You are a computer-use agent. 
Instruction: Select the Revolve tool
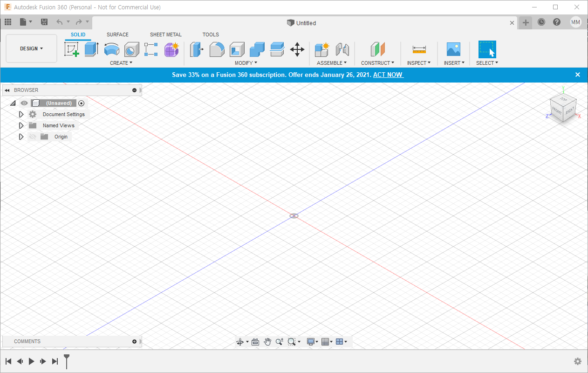(x=111, y=49)
